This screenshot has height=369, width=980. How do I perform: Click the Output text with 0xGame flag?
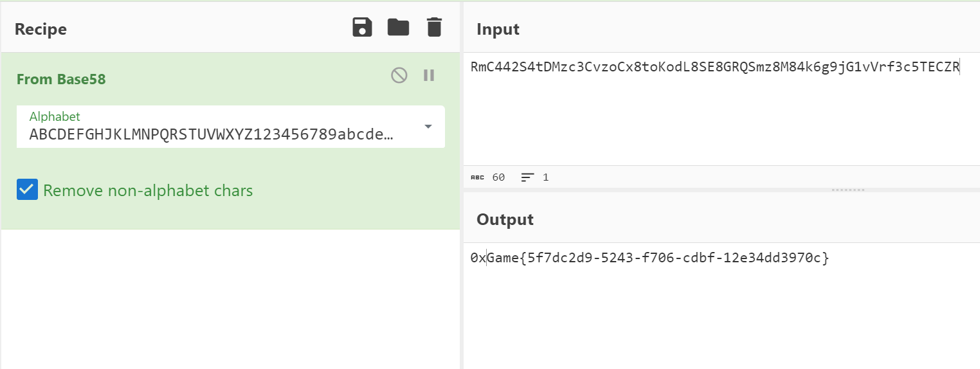650,258
